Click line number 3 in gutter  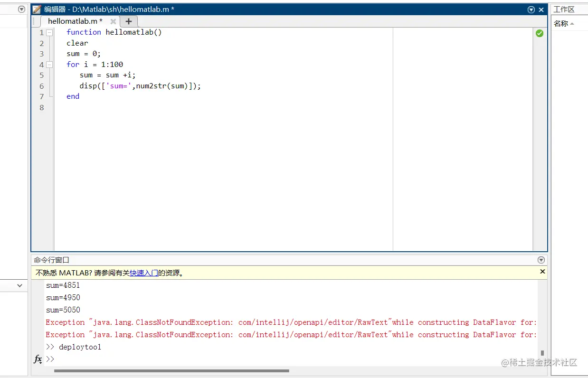pyautogui.click(x=42, y=54)
